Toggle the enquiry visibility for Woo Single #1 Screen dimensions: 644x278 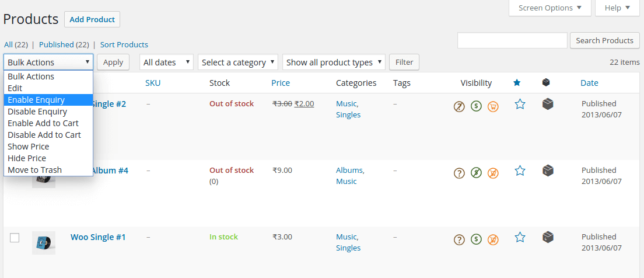[x=460, y=239]
